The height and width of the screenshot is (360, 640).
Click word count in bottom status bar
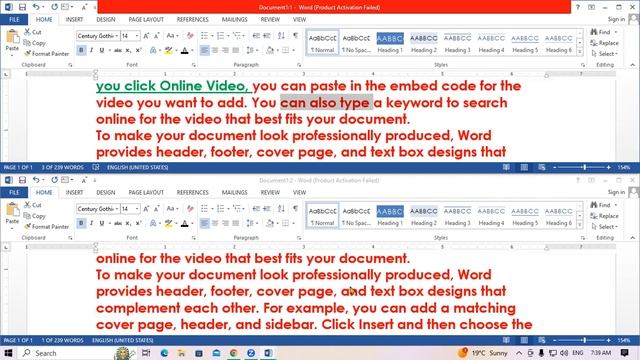click(x=62, y=340)
